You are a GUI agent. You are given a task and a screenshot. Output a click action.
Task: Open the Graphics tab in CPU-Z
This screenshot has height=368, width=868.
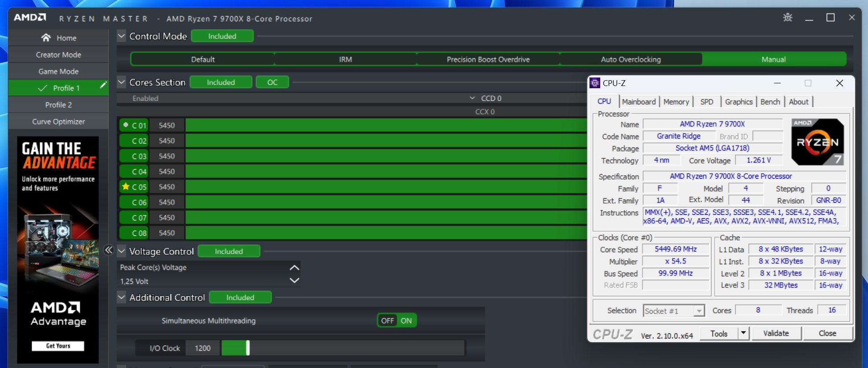pos(739,102)
